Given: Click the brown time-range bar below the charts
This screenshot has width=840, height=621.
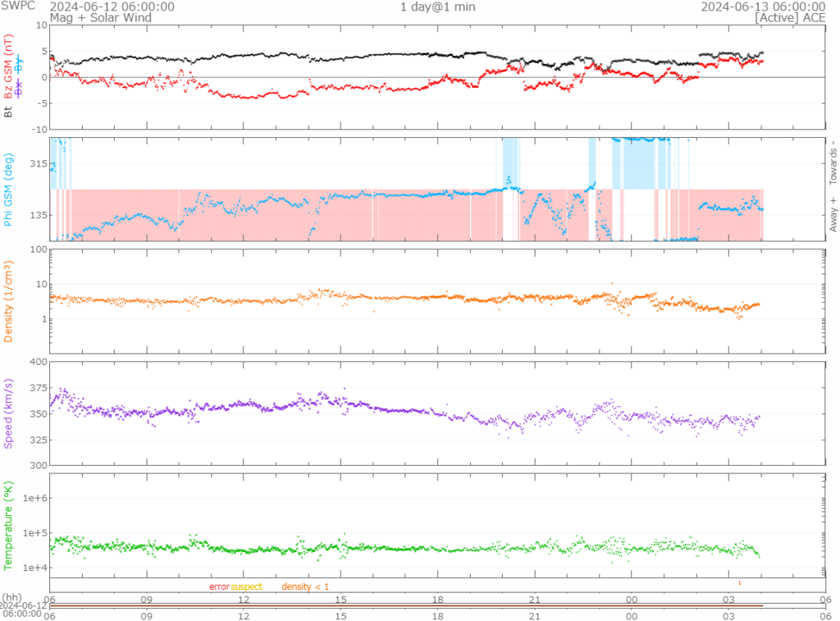Looking at the screenshot, I should pos(406,606).
